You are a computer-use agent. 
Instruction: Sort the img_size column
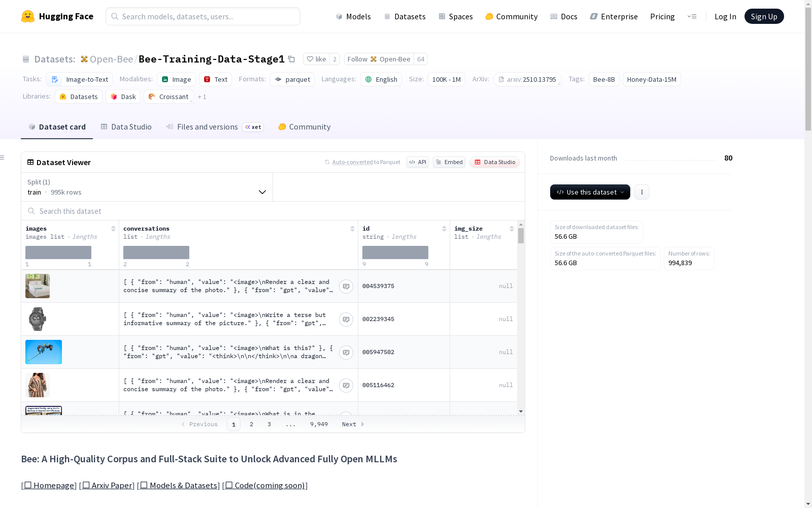(512, 229)
